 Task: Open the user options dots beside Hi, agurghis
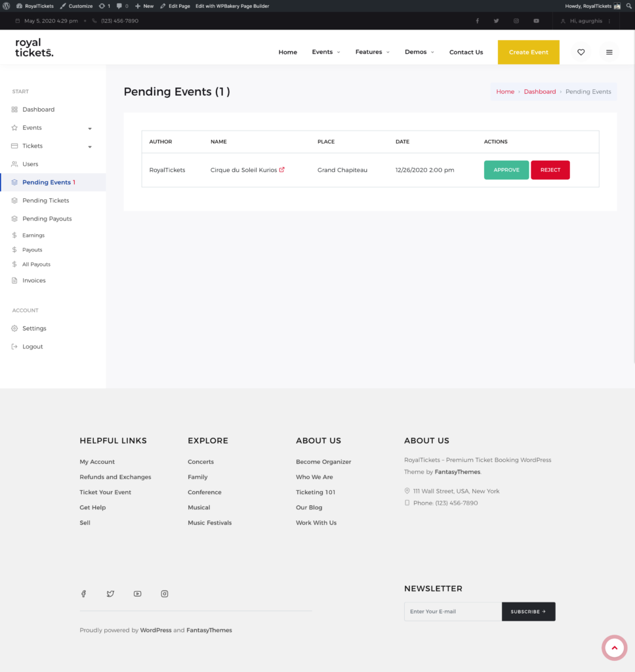pyautogui.click(x=609, y=21)
